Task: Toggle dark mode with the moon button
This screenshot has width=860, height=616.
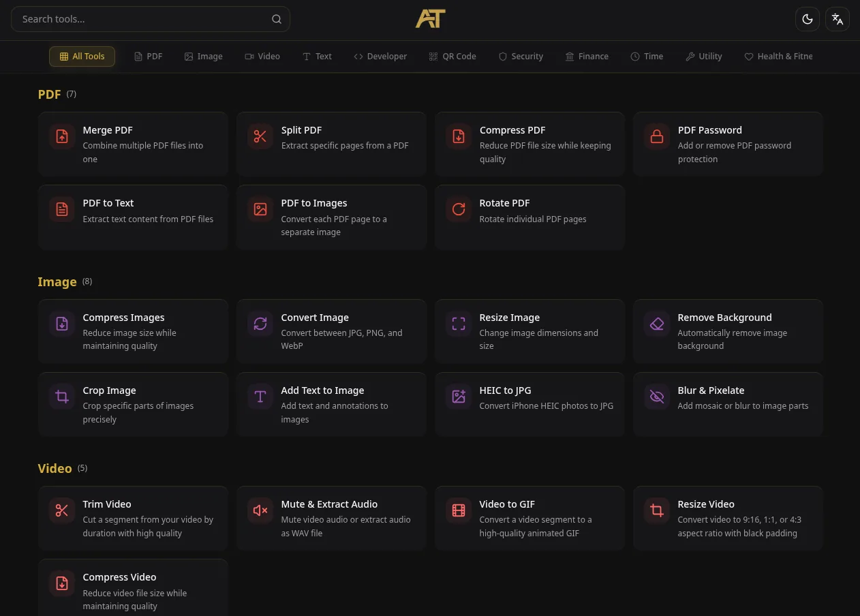Action: 808,19
